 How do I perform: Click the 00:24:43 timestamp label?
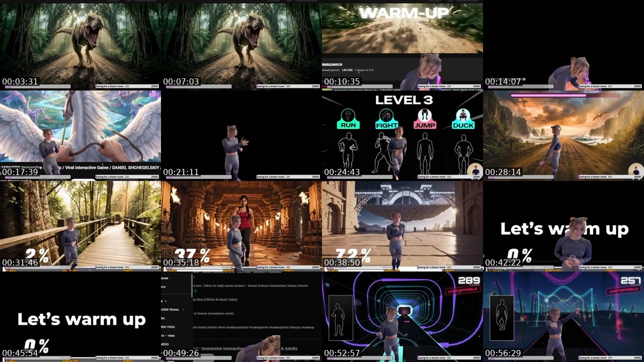pos(342,172)
